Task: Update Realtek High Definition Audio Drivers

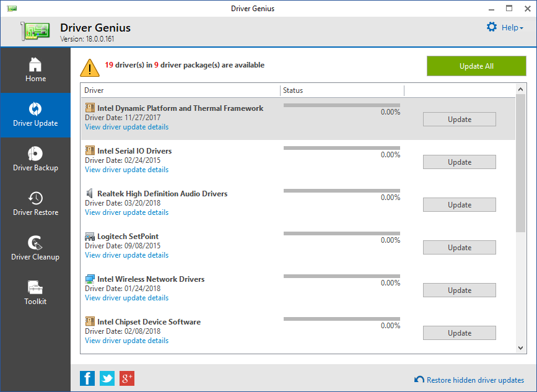Action: [459, 205]
